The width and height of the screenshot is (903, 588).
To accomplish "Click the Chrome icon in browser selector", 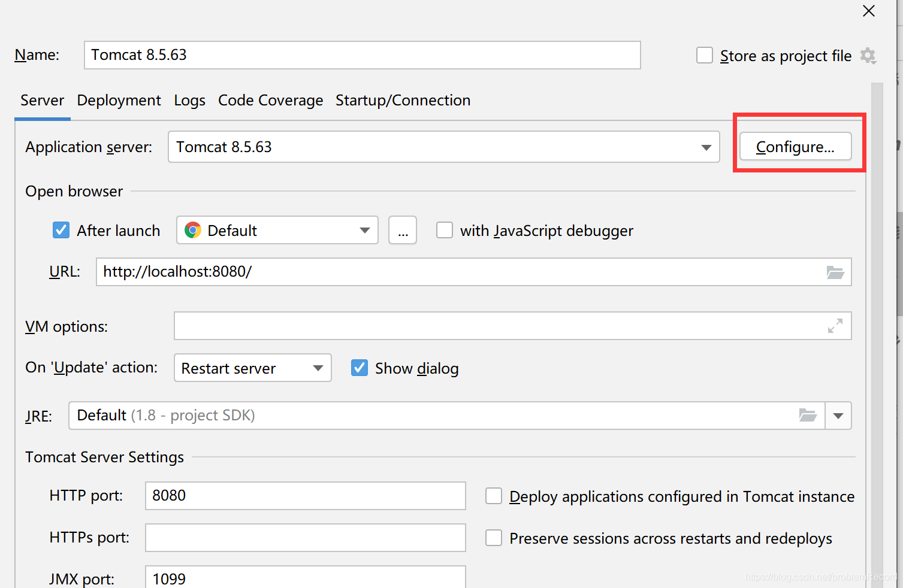I will coord(193,230).
